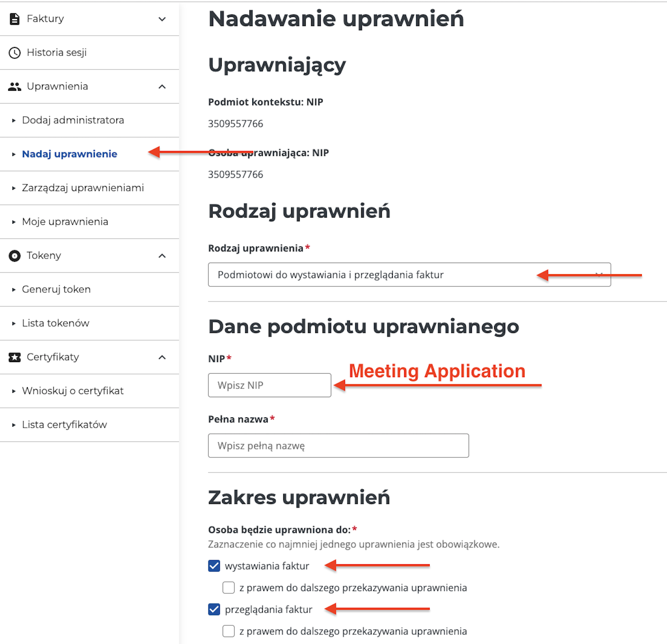Enable further delegation under wystawiania faktur
The height and width of the screenshot is (644, 667).
coord(229,587)
